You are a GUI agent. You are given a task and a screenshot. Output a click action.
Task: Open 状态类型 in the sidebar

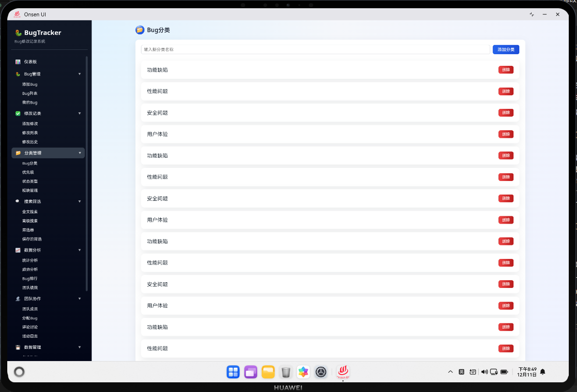[30, 181]
